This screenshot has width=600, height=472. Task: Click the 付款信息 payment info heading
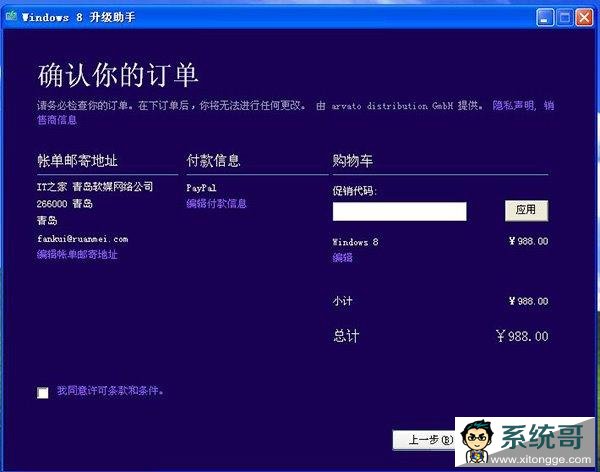213,161
